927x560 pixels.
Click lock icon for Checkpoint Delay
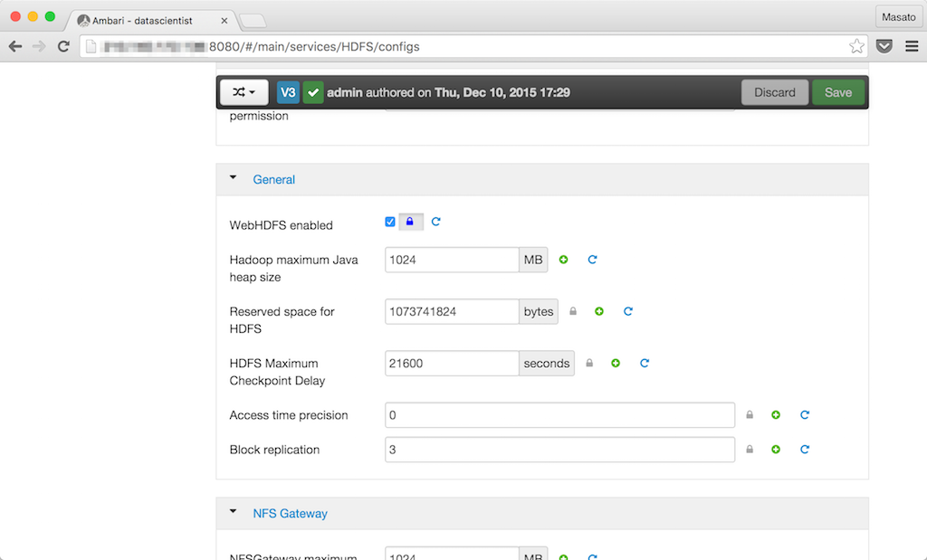click(x=589, y=364)
